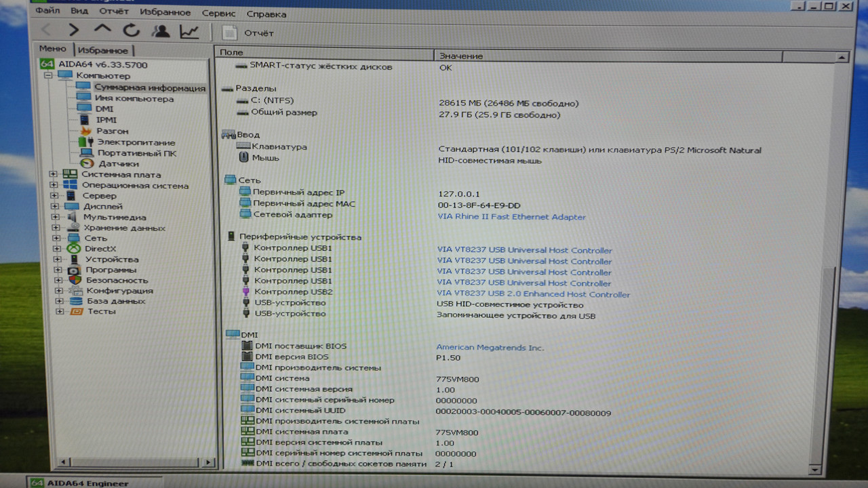Viewport: 868px width, 488px height.
Task: Go forward with the right arrow toolbar icon
Action: click(x=74, y=30)
